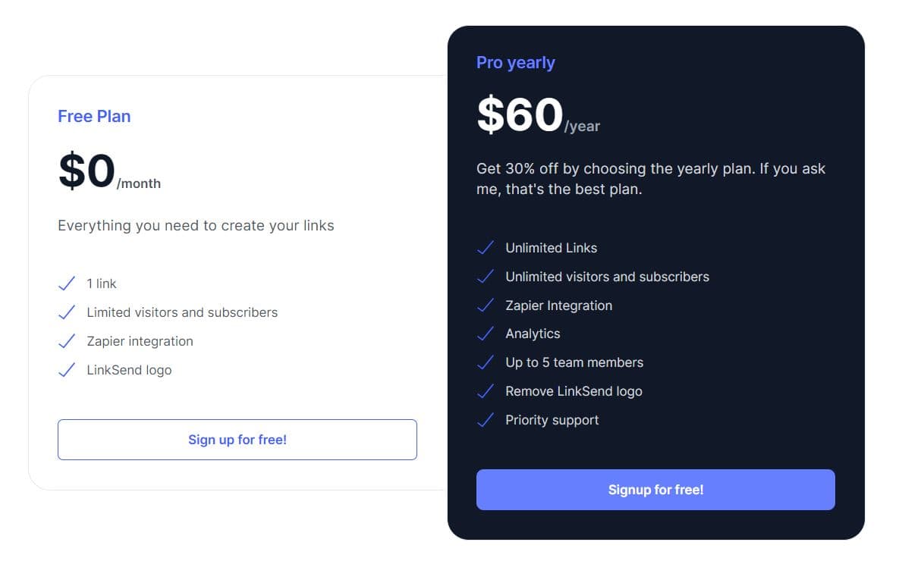Viewport: 924px width, 564px height.
Task: Click the checkmark beside 1 link
Action: (67, 284)
